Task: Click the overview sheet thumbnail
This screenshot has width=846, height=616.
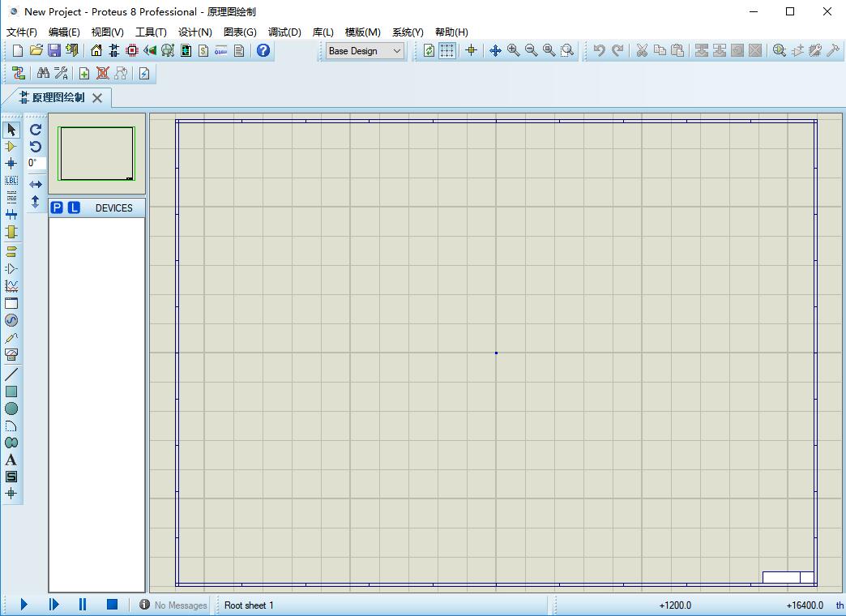Action: [x=96, y=153]
